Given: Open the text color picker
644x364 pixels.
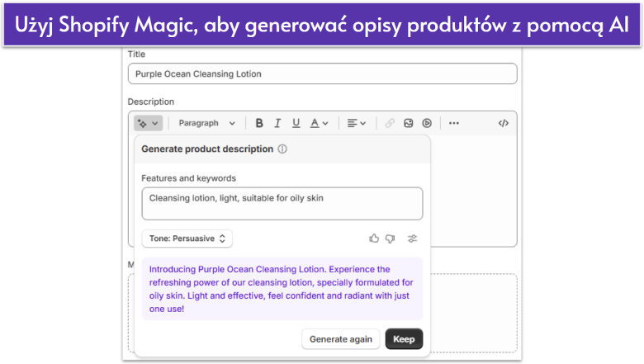Looking at the screenshot, I should pos(320,123).
